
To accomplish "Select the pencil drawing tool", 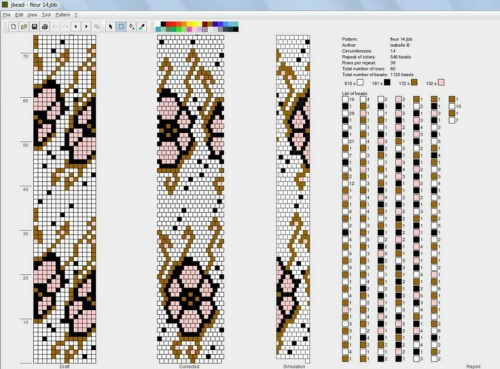I will click(110, 26).
